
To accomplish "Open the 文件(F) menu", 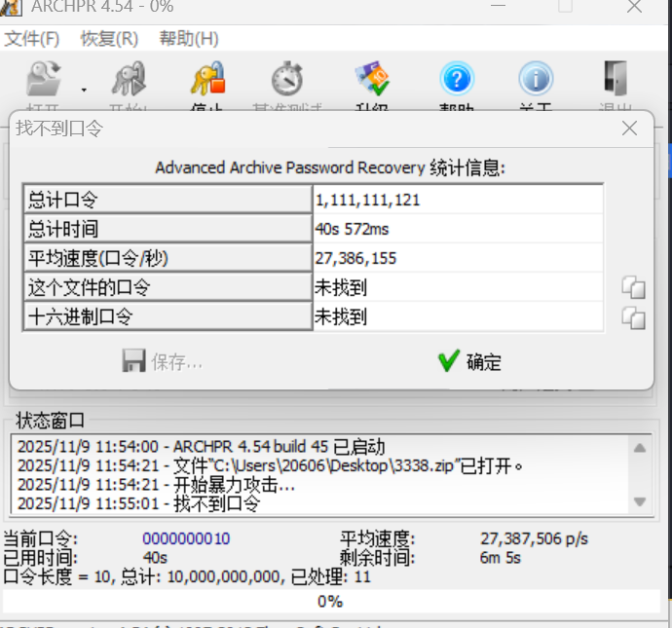I will [32, 39].
